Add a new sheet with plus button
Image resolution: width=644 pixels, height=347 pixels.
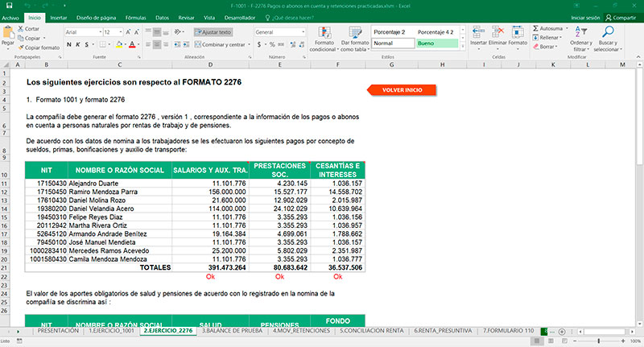pos(562,332)
